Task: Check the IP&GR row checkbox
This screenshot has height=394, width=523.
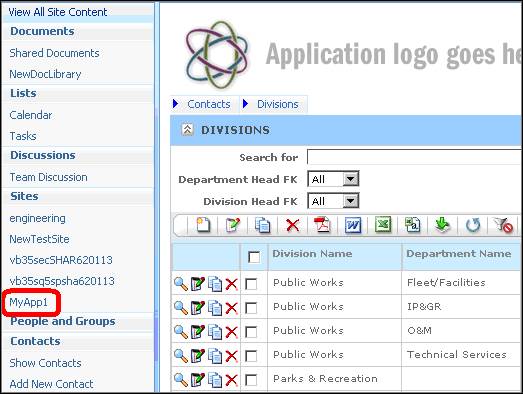Action: [251, 308]
